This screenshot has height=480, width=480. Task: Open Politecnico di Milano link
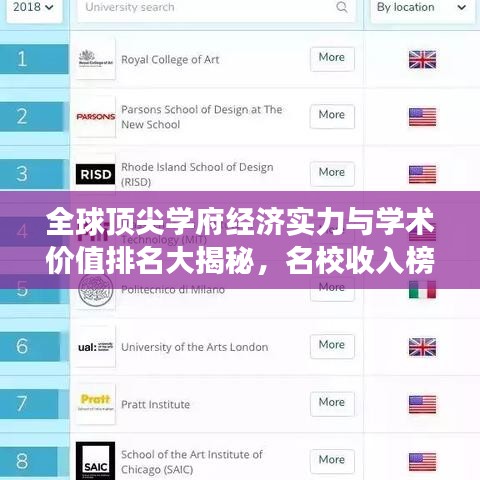[x=173, y=290]
